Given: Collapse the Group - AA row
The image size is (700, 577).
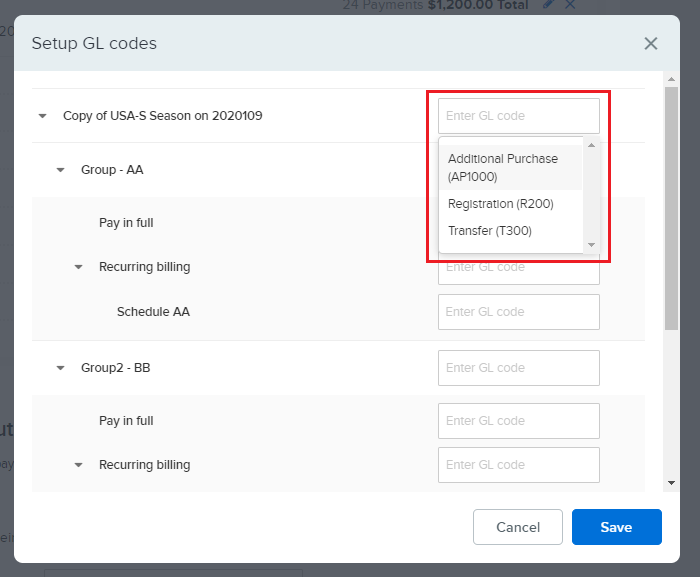Looking at the screenshot, I should tap(60, 170).
